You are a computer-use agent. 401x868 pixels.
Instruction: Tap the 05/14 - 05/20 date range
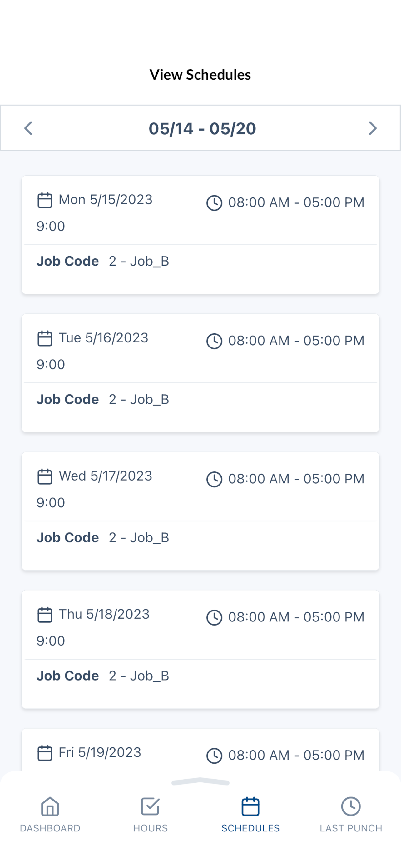(202, 128)
